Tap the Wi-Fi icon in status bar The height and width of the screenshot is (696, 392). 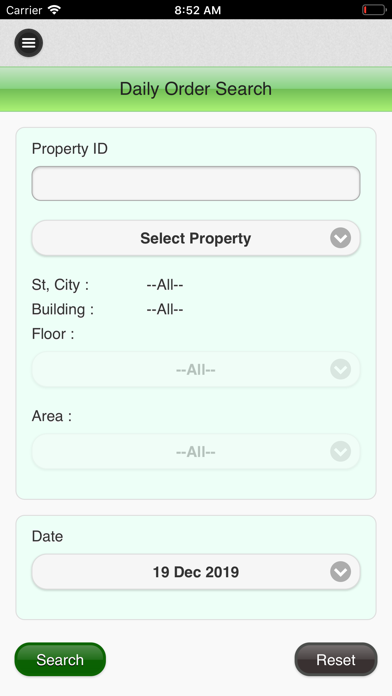[x=54, y=10]
